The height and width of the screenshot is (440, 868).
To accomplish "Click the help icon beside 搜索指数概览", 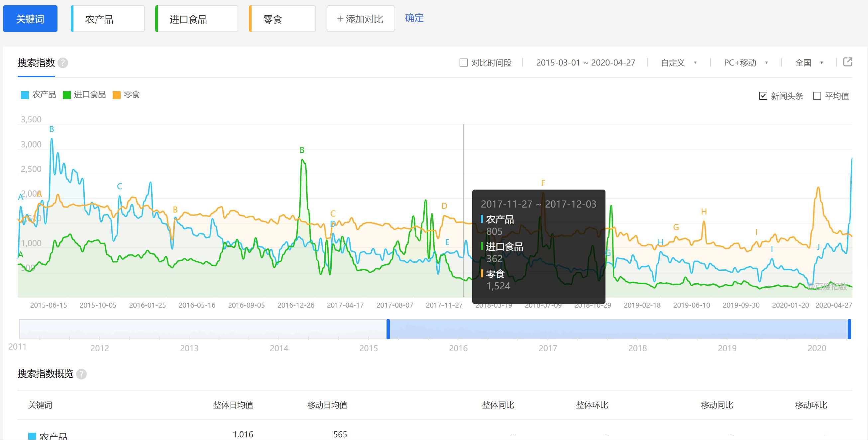I will coord(81,374).
